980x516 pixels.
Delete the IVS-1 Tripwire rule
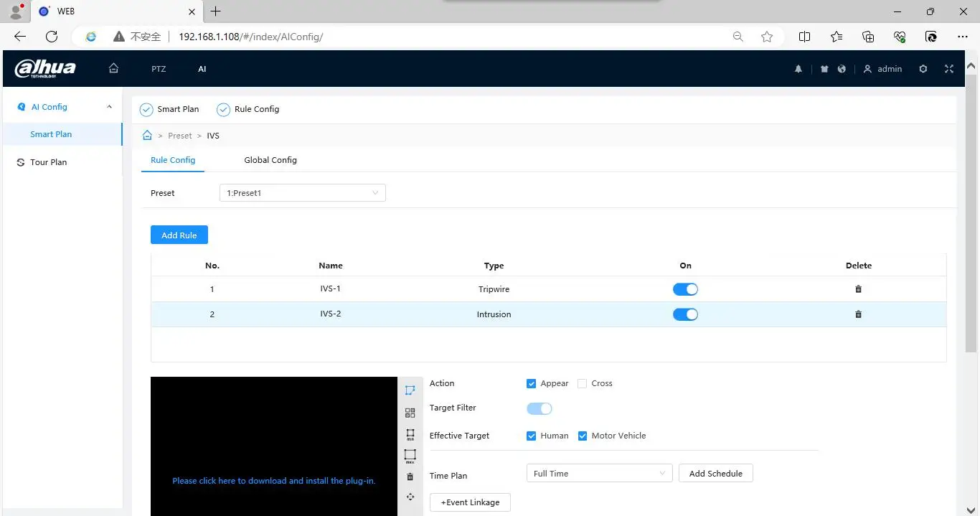(x=858, y=289)
